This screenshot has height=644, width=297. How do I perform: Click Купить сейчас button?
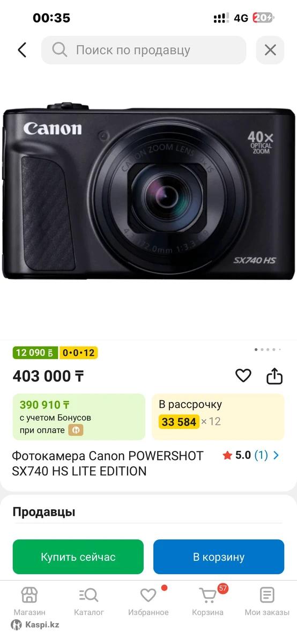(x=78, y=557)
